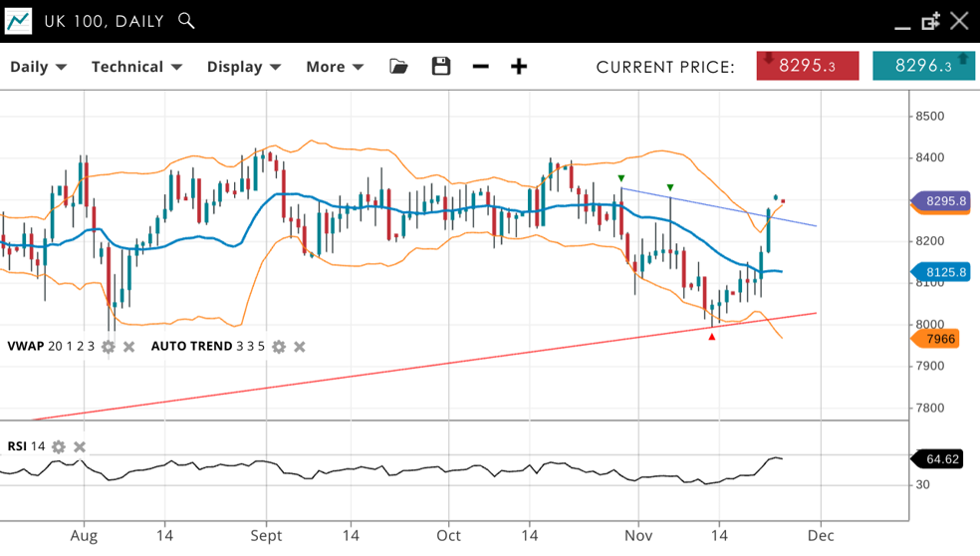The width and height of the screenshot is (980, 556).
Task: Open the Technical indicators dropdown
Action: coord(136,67)
